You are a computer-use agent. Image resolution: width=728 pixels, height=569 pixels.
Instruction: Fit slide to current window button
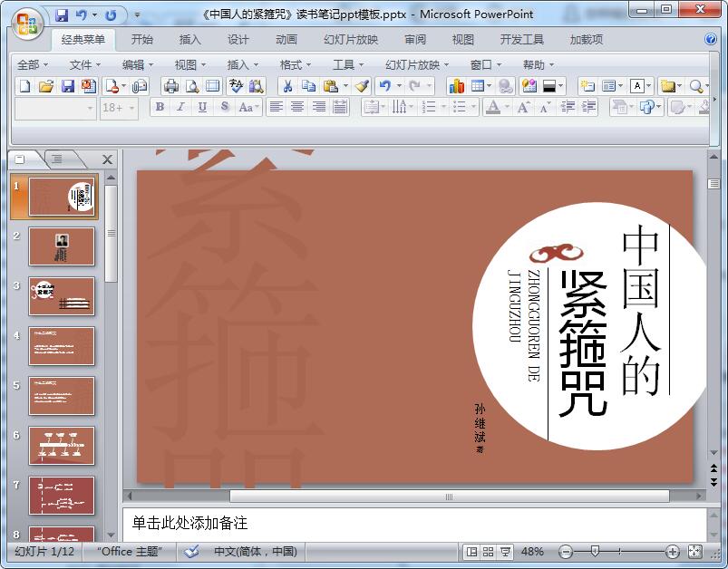click(694, 552)
